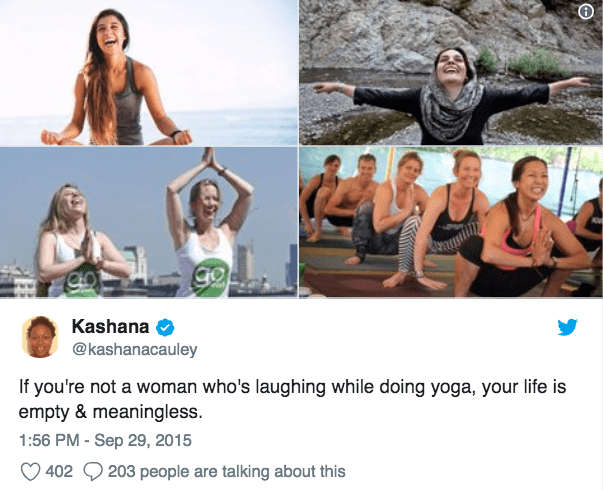The image size is (603, 490).
Task: Click the 402 likes count
Action: tap(59, 472)
